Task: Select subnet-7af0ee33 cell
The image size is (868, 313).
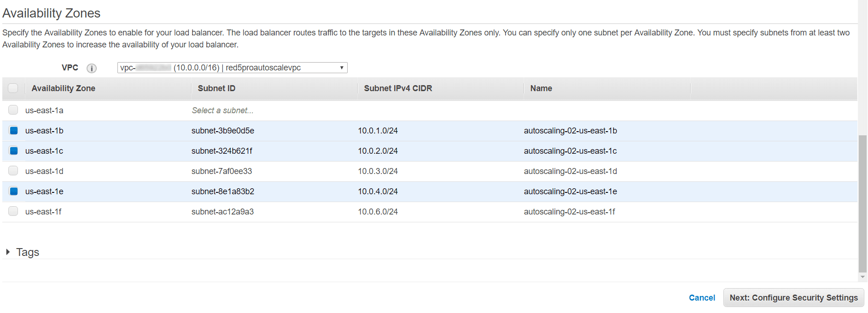Action: pos(222,171)
